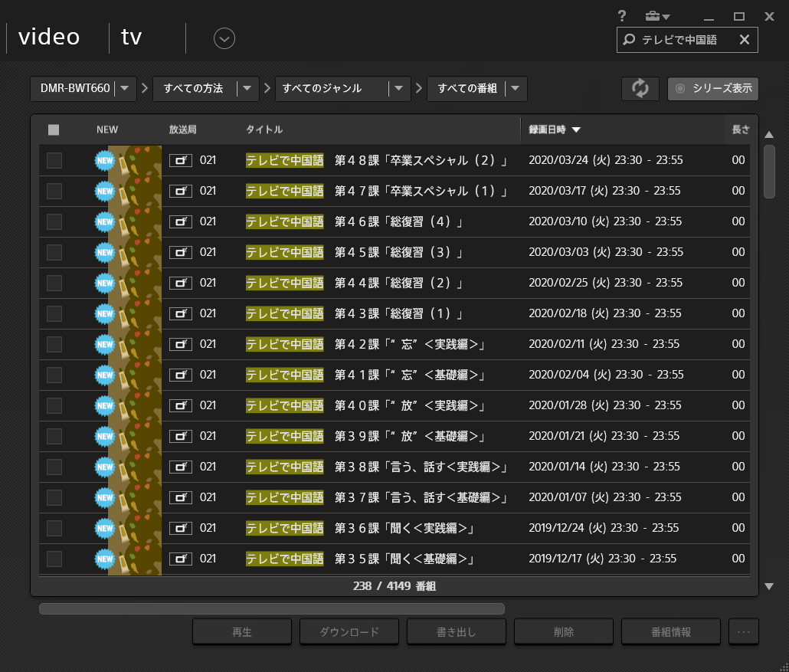
Task: Switch to the video tab
Action: point(50,37)
